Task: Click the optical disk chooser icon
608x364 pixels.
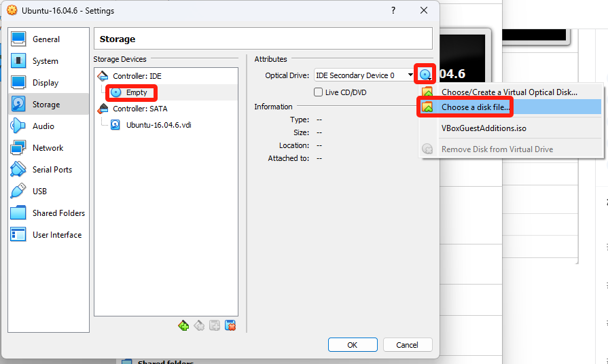Action: click(425, 75)
